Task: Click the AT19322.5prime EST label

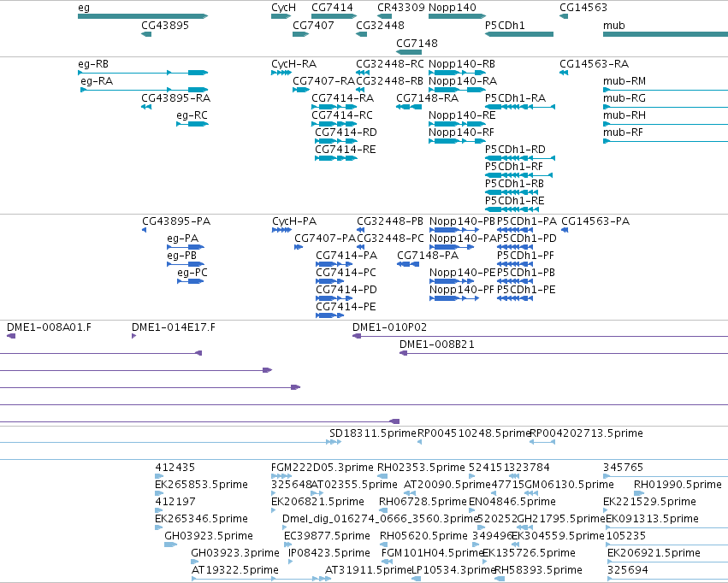Action: coord(235,570)
